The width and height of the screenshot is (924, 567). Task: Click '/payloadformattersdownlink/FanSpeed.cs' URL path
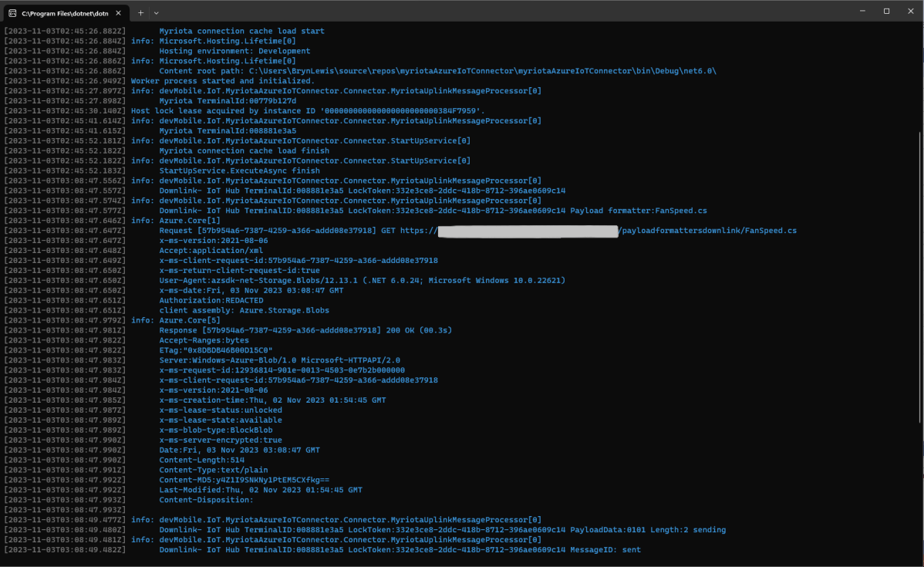click(707, 231)
